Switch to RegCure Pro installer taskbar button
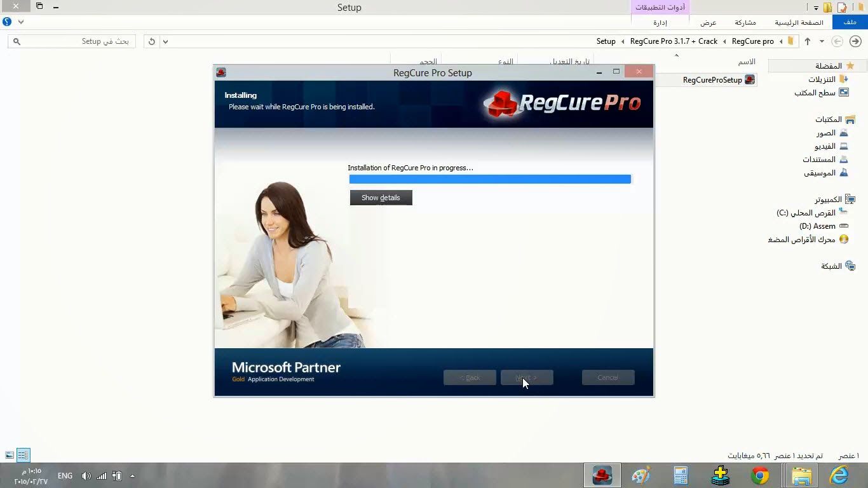 602,475
